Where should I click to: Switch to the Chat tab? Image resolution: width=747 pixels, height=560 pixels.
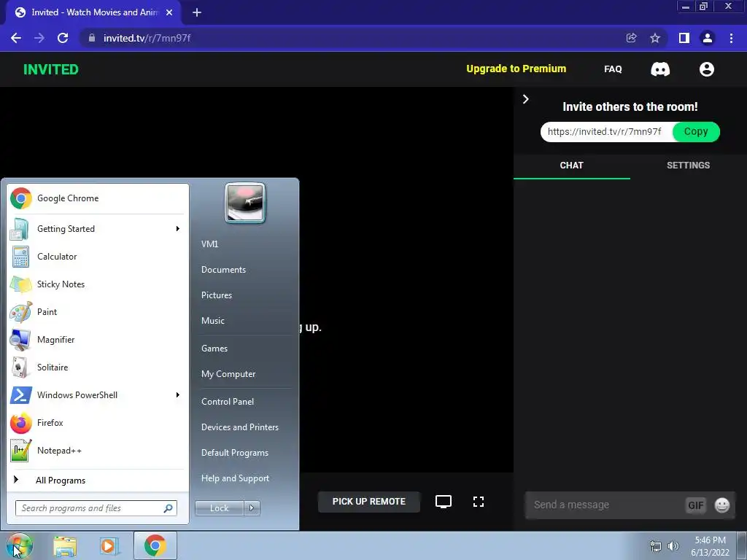571,166
